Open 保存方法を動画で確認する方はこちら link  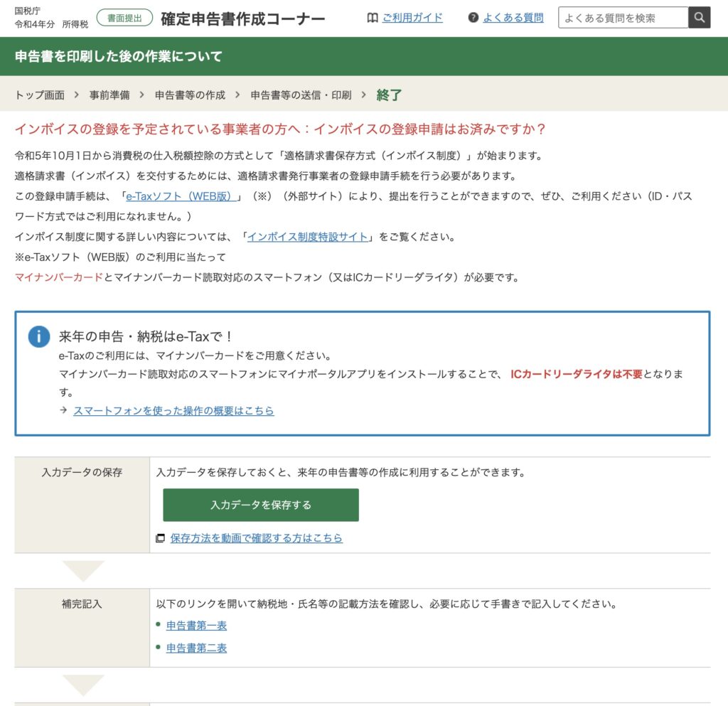[x=256, y=538]
